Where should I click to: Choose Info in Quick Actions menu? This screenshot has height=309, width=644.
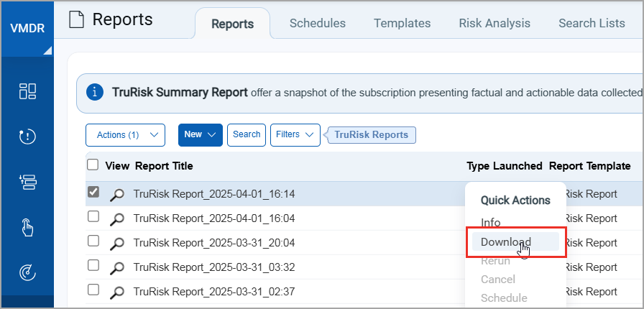click(490, 223)
